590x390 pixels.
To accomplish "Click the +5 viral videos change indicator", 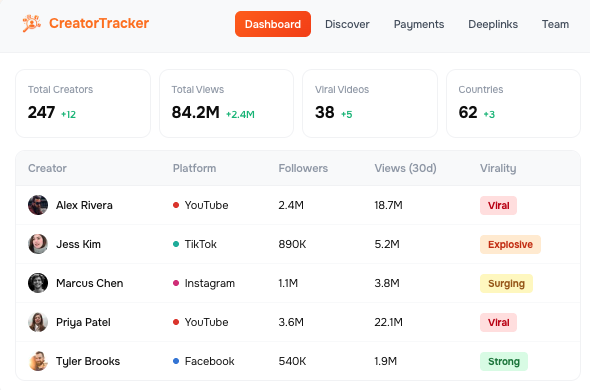I will coord(347,114).
